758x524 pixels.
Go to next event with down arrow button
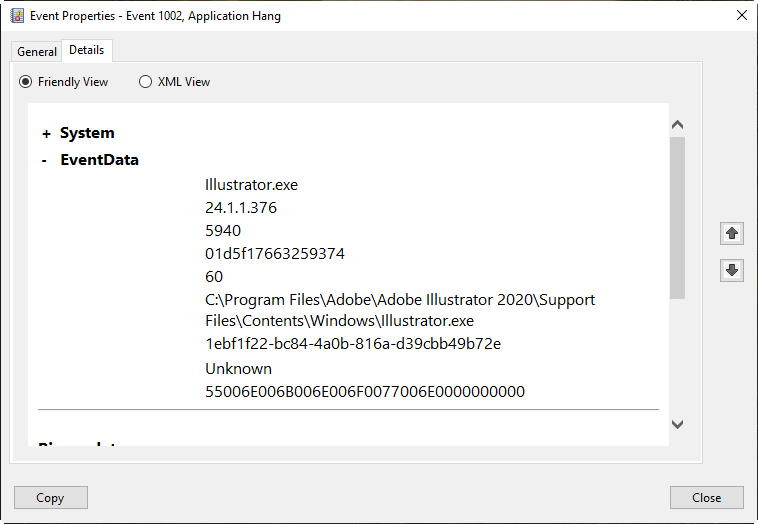731,270
